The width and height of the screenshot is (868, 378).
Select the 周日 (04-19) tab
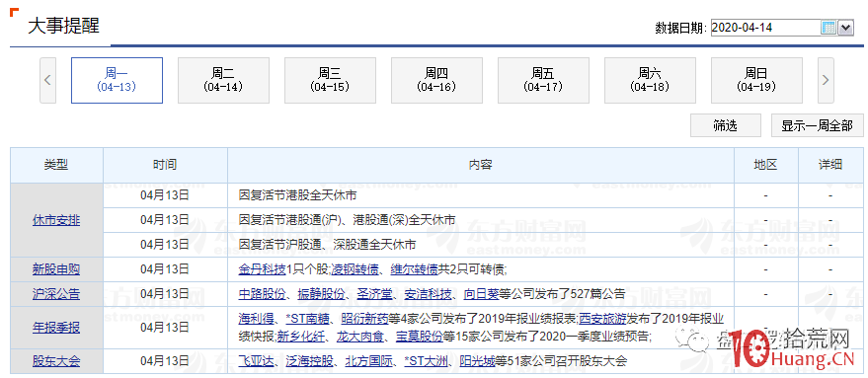(756, 80)
